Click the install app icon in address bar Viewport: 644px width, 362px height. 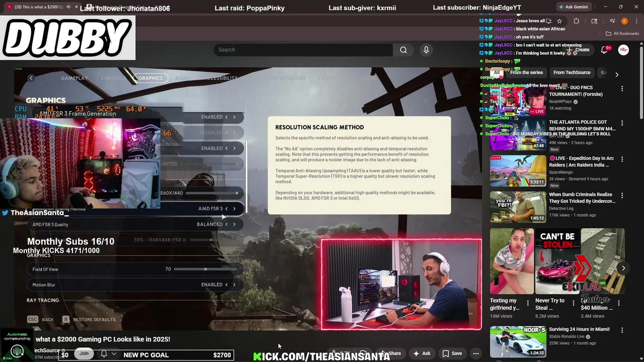pos(548,21)
